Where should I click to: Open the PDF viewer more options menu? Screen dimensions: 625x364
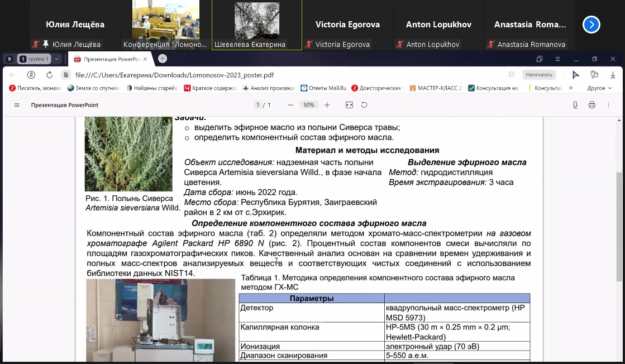[609, 105]
